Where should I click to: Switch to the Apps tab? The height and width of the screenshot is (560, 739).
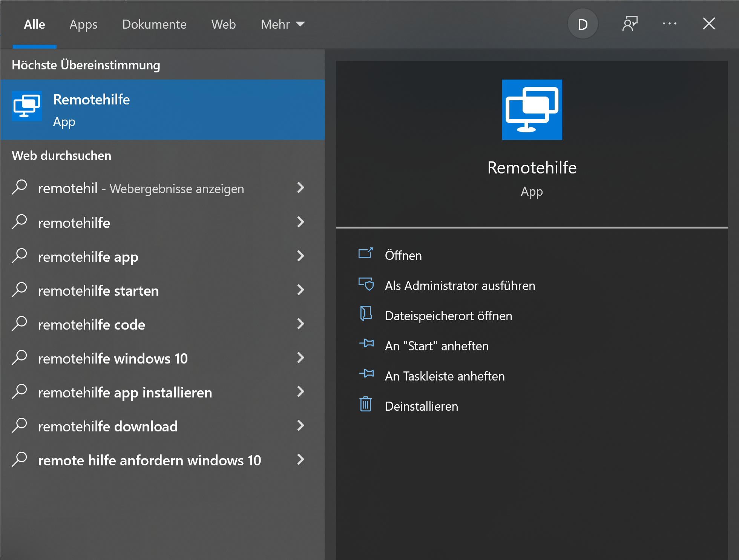click(x=83, y=25)
